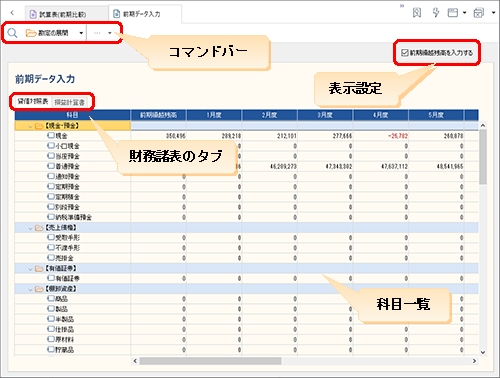Click the red negative 4月度 value of 現金

tap(397, 136)
